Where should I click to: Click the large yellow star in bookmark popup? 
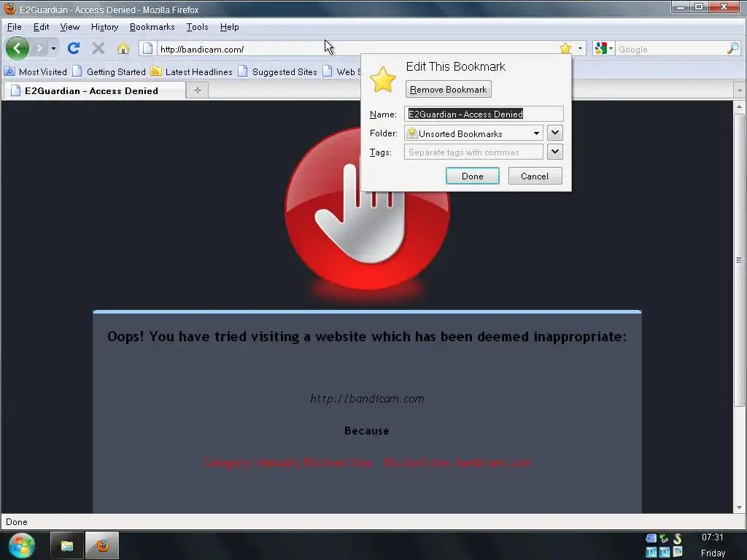click(x=382, y=79)
